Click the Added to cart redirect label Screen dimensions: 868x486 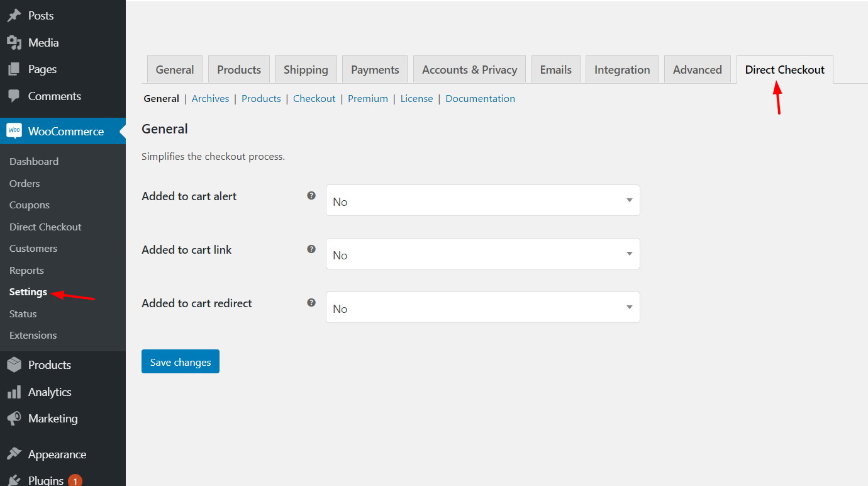(x=197, y=303)
